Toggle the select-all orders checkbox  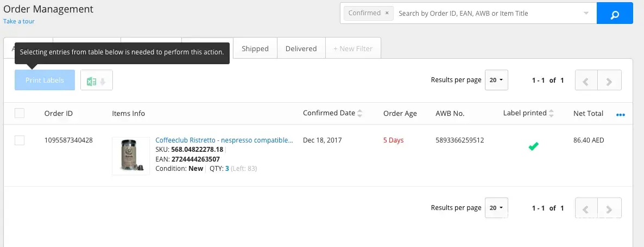[20, 113]
